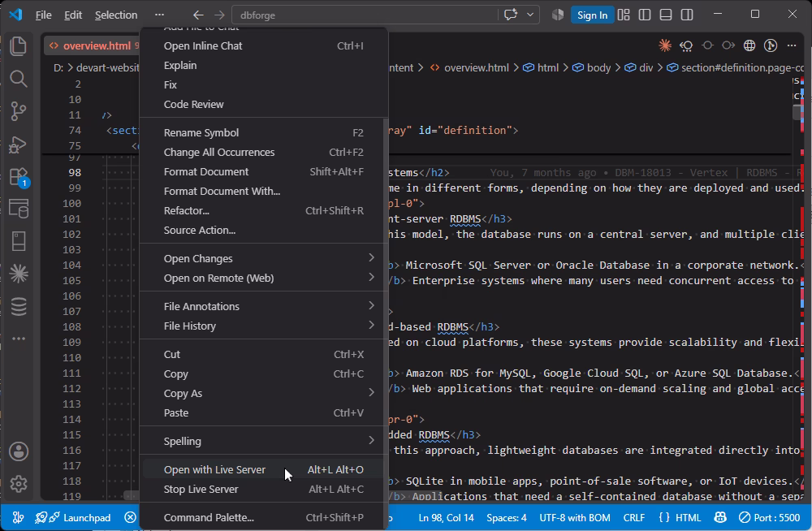Show additional views ellipsis in activity bar
812x531 pixels.
coord(19,339)
